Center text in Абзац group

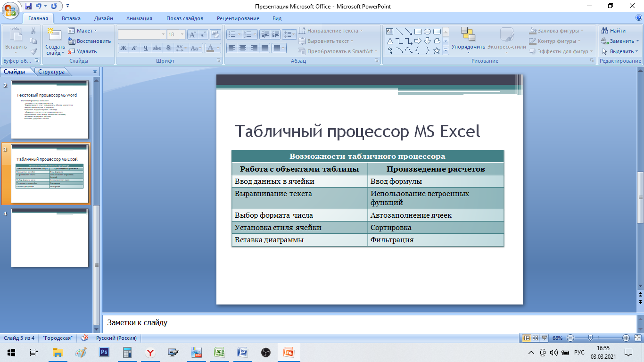tap(243, 48)
